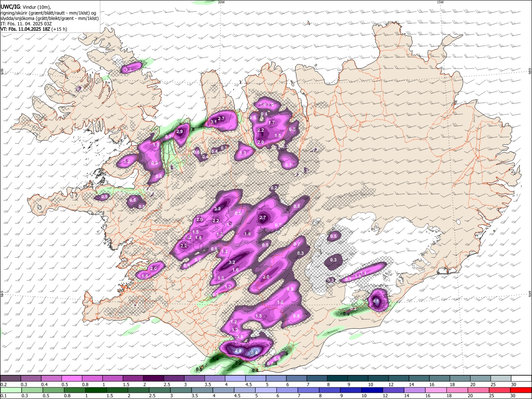The width and height of the screenshot is (532, 399).
Task: Click the 20W longitude label at top
Action: point(221,2)
